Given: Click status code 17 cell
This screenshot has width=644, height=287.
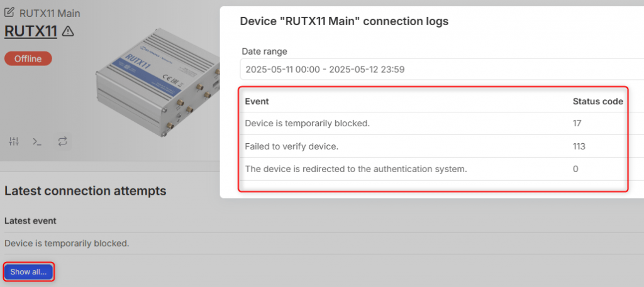Looking at the screenshot, I should (x=577, y=123).
